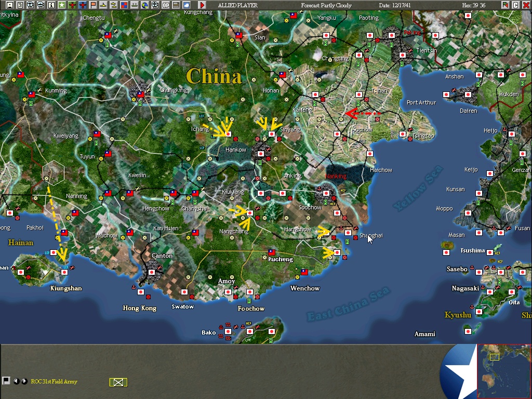This screenshot has height=399, width=532.
Task: Click the red Nanking city label
Action: tap(336, 176)
